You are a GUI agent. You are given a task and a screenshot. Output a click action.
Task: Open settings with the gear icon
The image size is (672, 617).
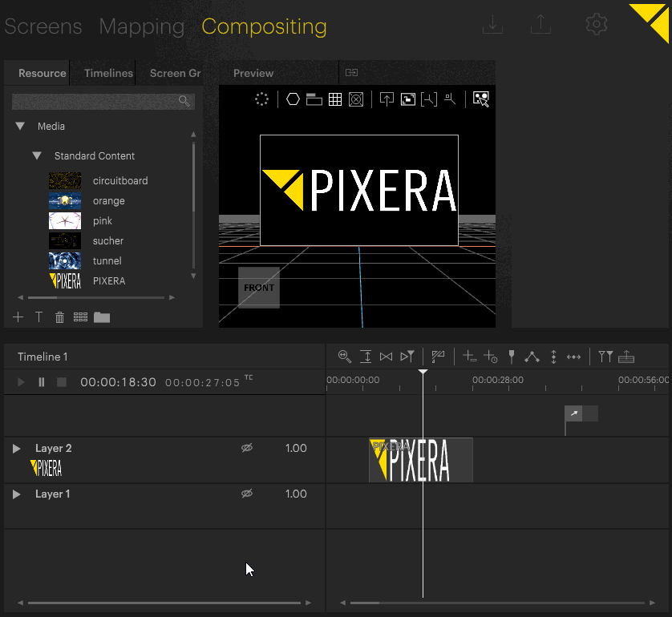coord(596,24)
